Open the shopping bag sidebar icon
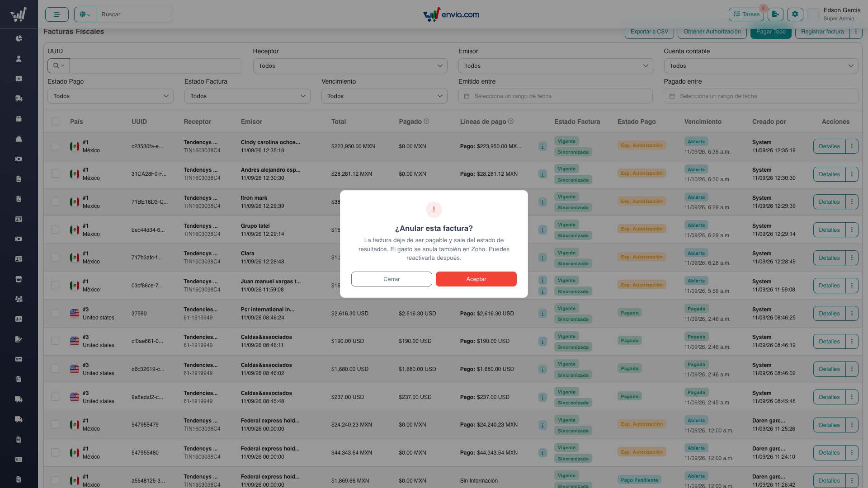This screenshot has width=868, height=488. [x=19, y=139]
